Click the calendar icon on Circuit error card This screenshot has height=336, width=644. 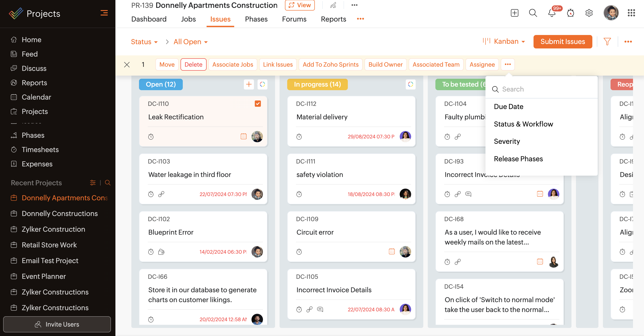392,252
